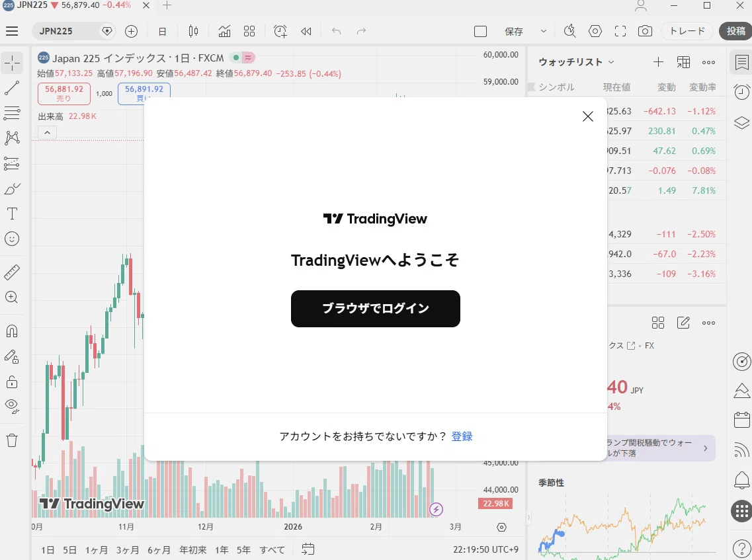Enter fullscreen mode
Viewport: 752px width, 560px height.
620,31
